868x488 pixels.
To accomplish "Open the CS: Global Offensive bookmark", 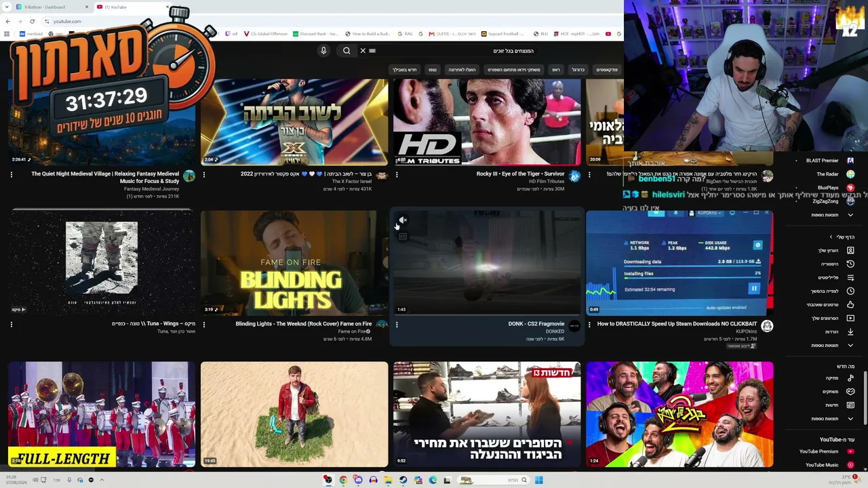I will click(x=265, y=34).
